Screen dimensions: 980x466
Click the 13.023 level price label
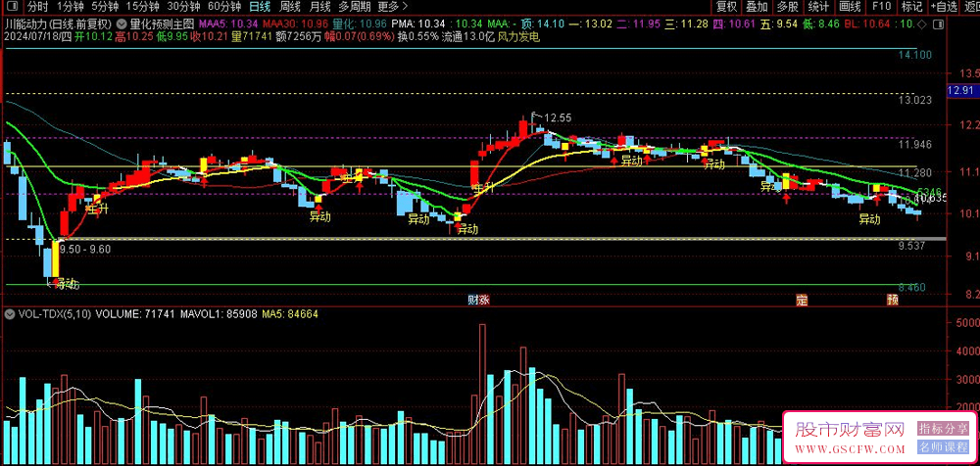pos(915,100)
